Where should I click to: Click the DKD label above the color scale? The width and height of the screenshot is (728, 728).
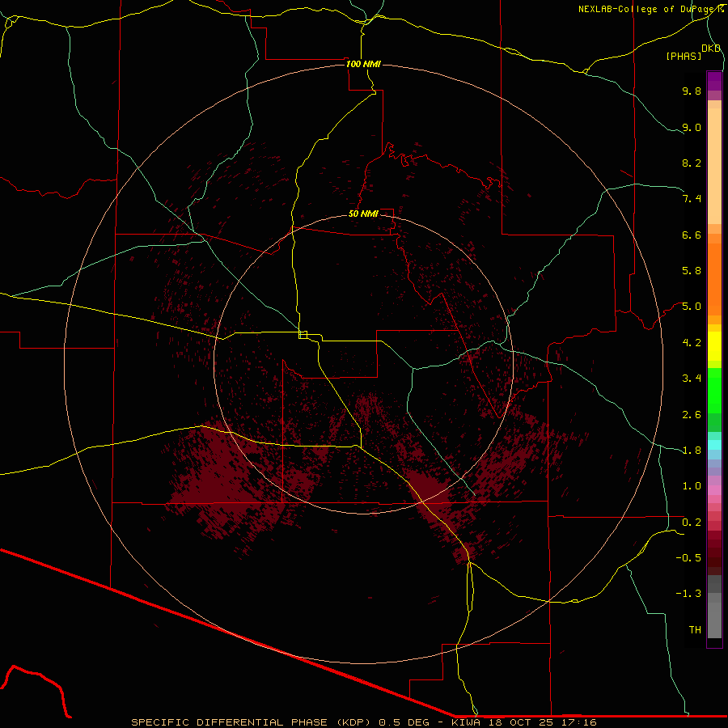tap(711, 49)
